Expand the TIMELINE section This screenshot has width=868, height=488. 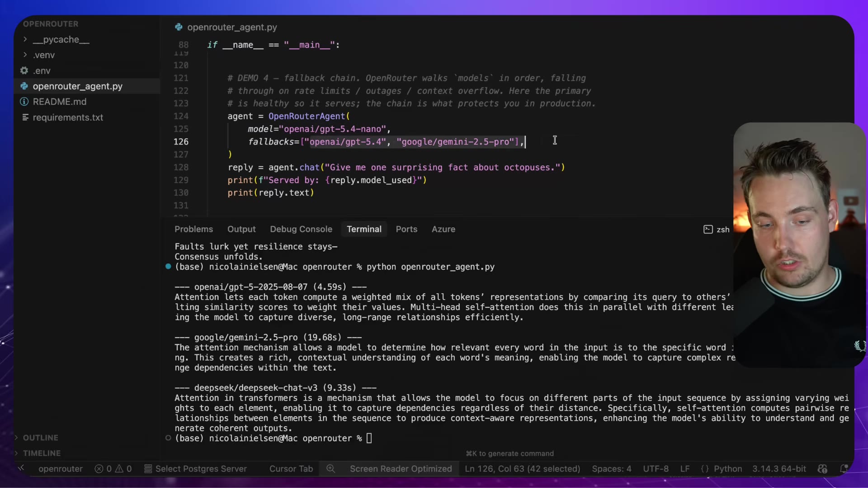click(x=42, y=453)
